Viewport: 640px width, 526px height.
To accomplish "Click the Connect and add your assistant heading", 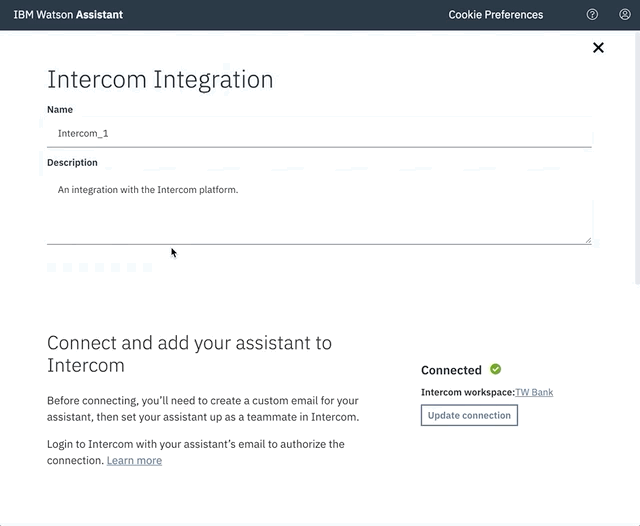I will click(189, 353).
